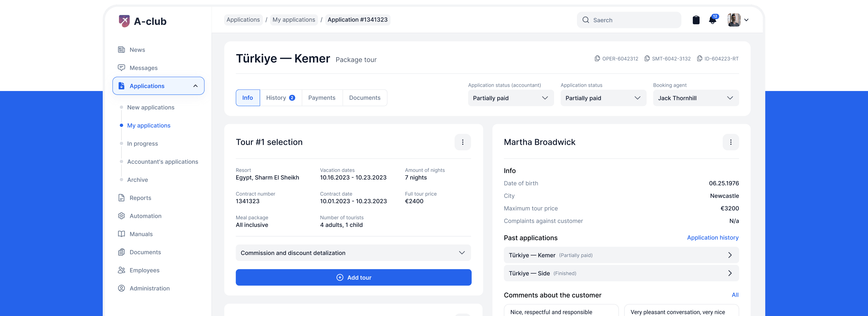The height and width of the screenshot is (316, 868).
Task: Go to My applications breadcrumb
Action: pos(294,20)
